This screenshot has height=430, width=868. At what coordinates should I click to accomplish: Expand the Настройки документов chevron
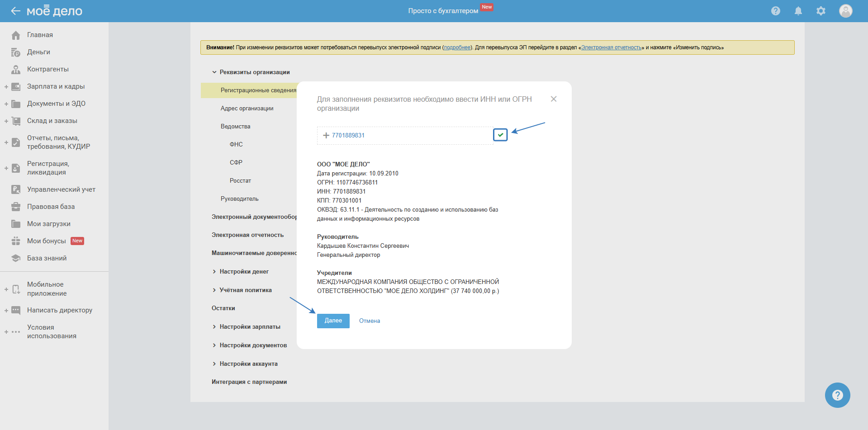(214, 345)
